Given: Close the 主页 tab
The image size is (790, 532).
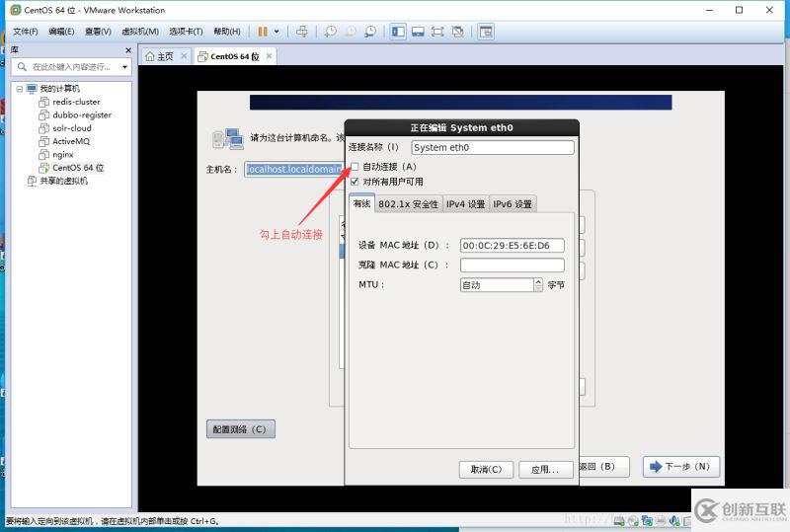Looking at the screenshot, I should pos(184,56).
